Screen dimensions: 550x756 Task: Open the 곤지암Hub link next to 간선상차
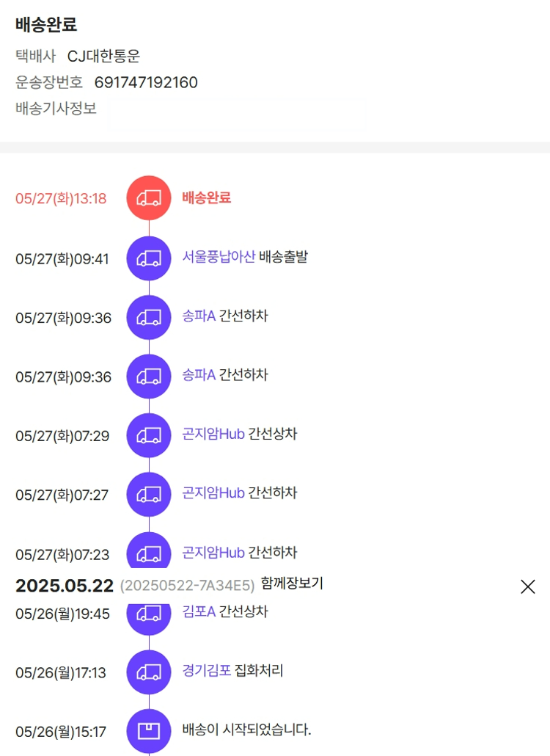[213, 434]
